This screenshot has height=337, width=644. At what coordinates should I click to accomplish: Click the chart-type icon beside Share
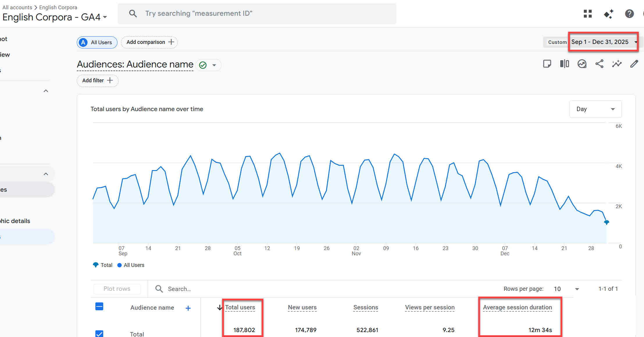pyautogui.click(x=582, y=64)
